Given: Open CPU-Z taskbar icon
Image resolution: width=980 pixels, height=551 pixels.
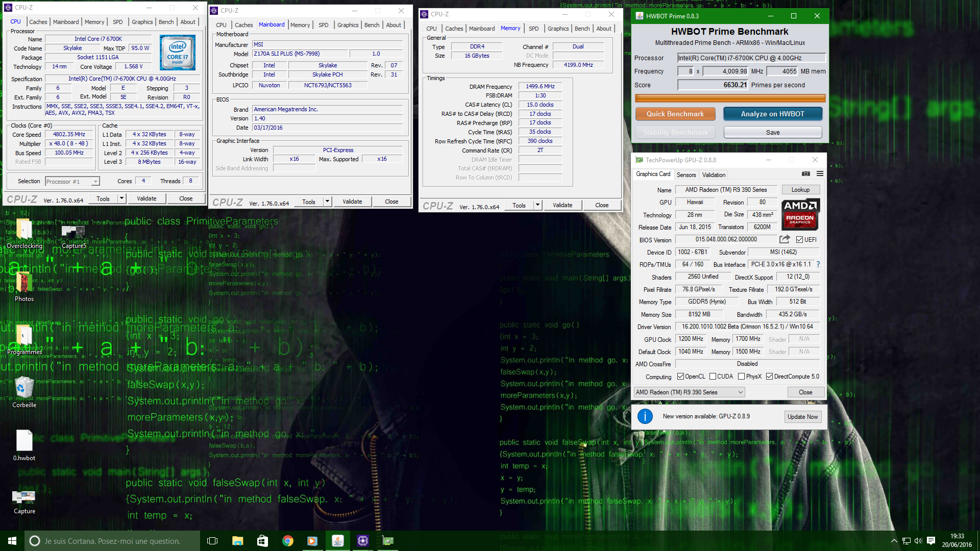Looking at the screenshot, I should [x=362, y=541].
